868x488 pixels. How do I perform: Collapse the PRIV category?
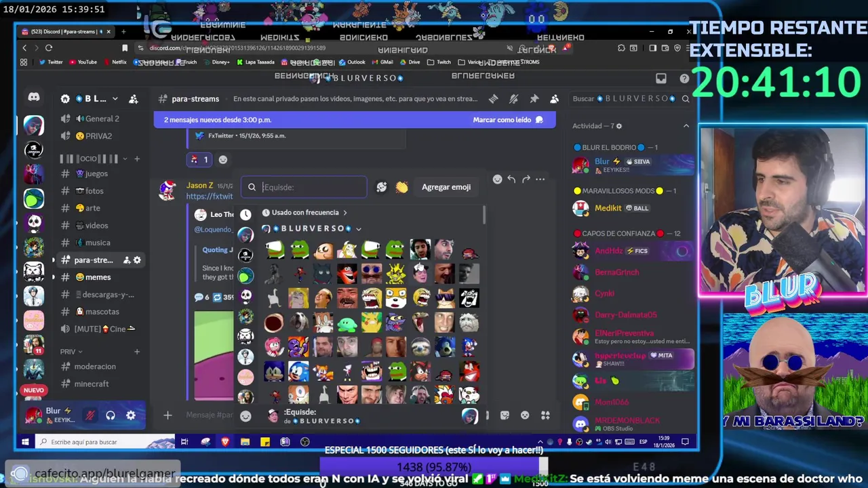point(71,352)
